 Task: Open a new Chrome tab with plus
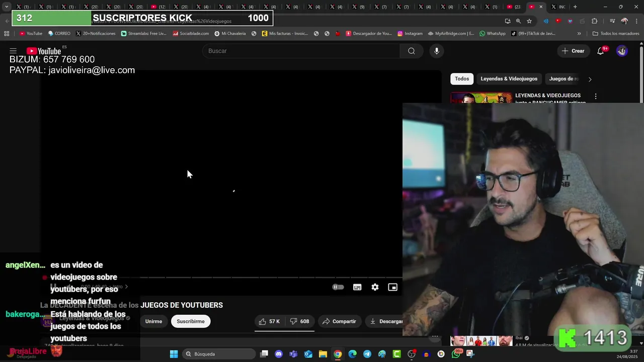[575, 7]
